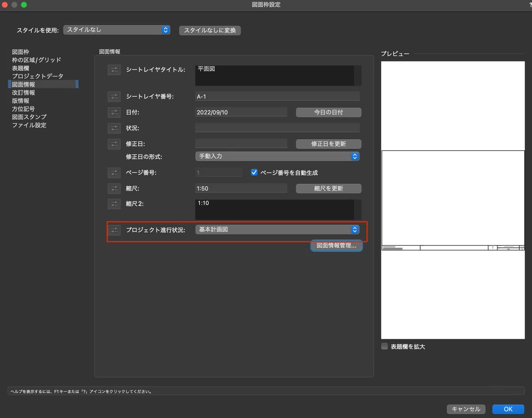Open the スタイルを使用 dropdown

pos(117,30)
